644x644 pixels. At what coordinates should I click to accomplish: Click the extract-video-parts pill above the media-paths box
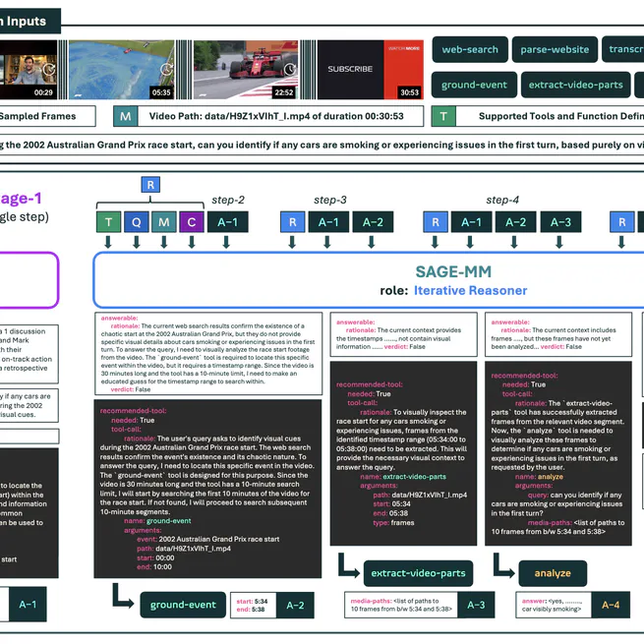(x=418, y=573)
